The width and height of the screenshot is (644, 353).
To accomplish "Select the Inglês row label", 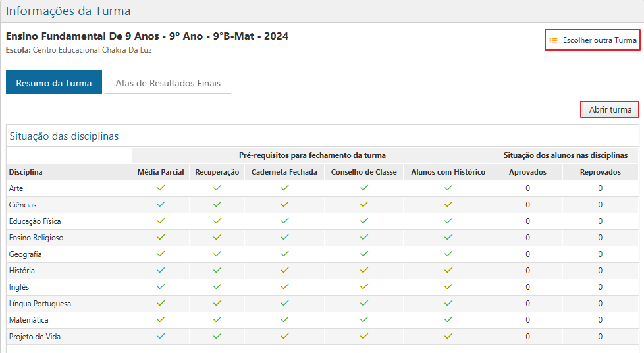I will (19, 287).
